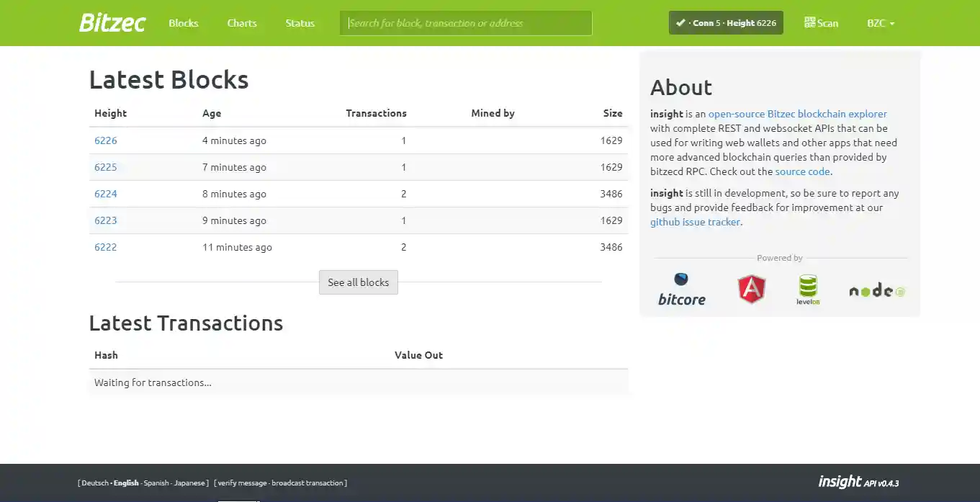Screen dimensions: 980x502
Task: Switch language to Deutsch
Action: tap(95, 483)
